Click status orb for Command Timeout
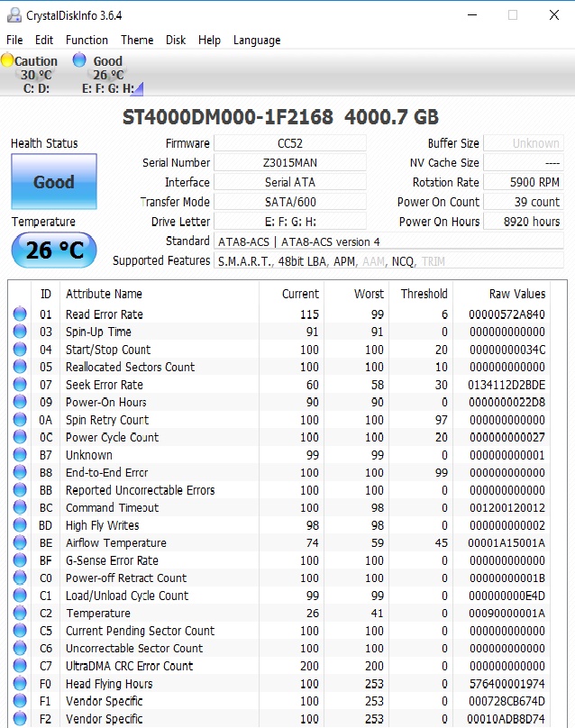The width and height of the screenshot is (575, 728). (x=20, y=507)
